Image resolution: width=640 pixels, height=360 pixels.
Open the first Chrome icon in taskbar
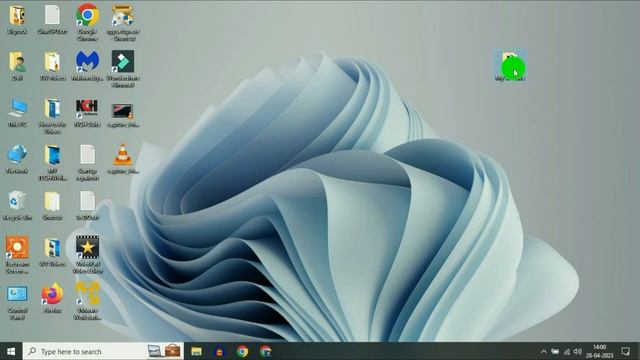242,351
